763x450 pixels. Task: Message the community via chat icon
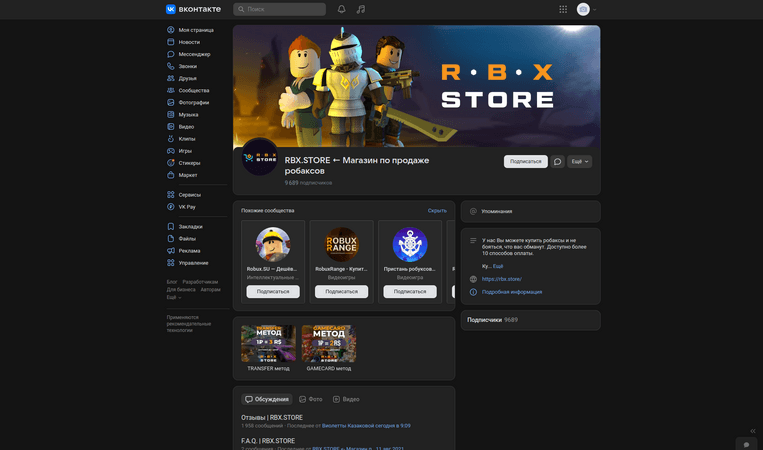coord(558,162)
